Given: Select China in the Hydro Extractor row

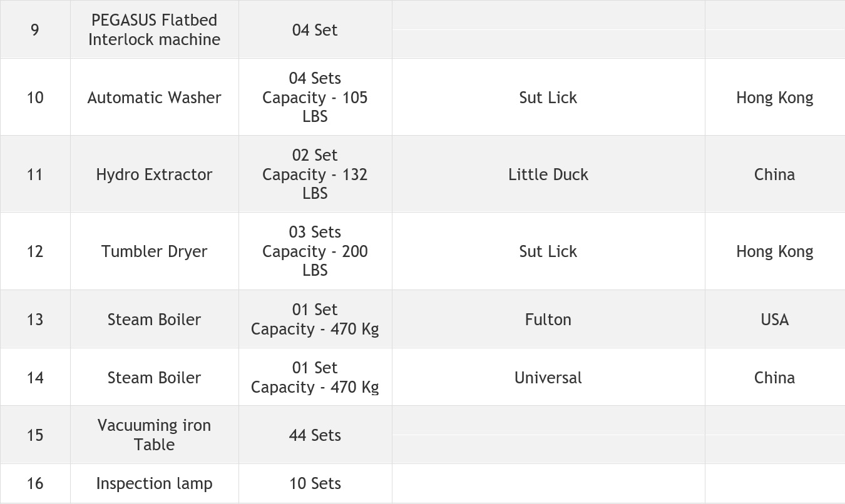Looking at the screenshot, I should pyautogui.click(x=774, y=174).
